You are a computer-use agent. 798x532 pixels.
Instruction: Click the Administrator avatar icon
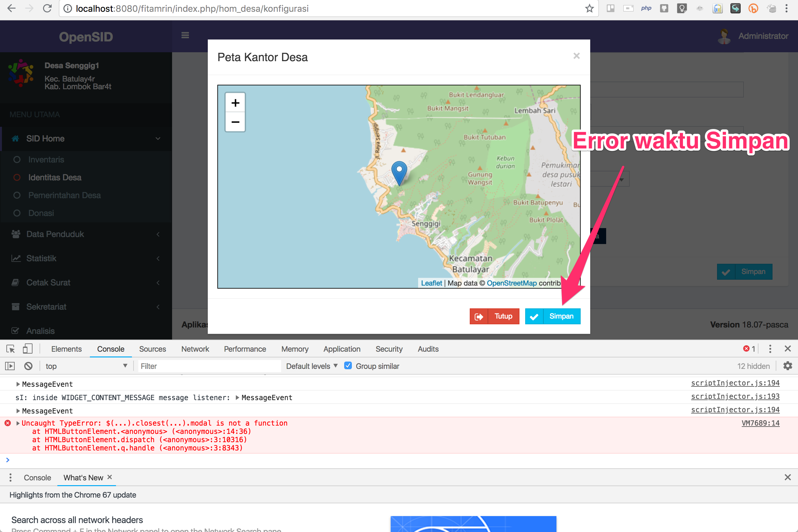724,36
